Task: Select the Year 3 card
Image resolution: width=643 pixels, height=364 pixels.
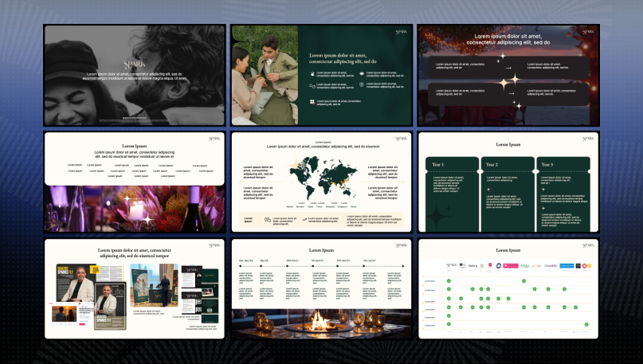Action: (x=563, y=194)
